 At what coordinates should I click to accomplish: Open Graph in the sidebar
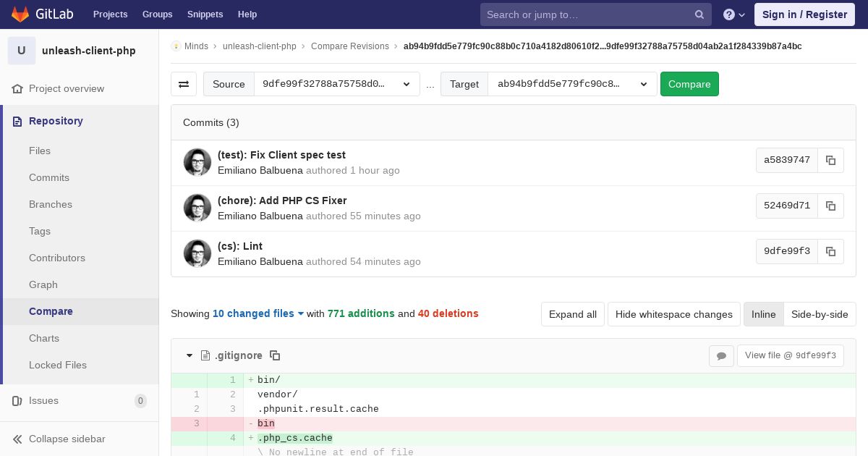tap(43, 284)
